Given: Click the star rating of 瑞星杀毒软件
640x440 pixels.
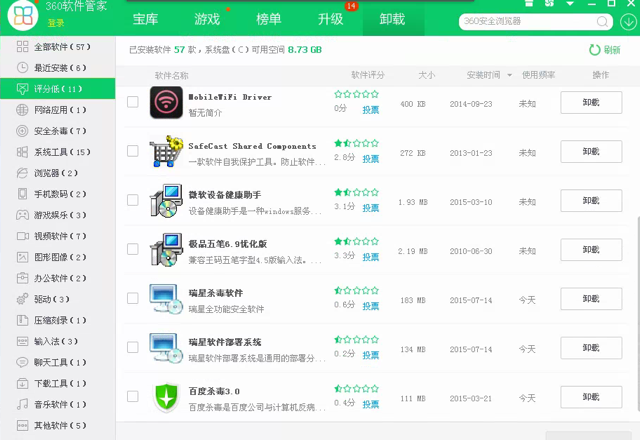Looking at the screenshot, I should (356, 291).
